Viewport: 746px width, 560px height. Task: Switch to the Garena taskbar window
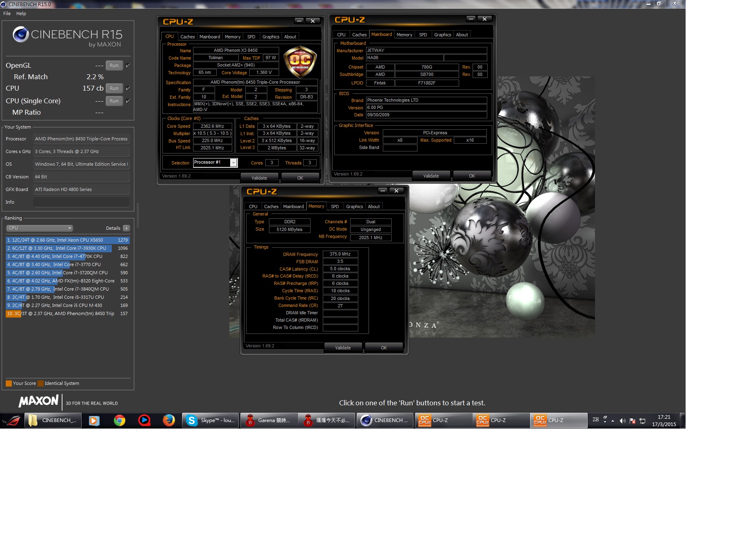pos(269,420)
